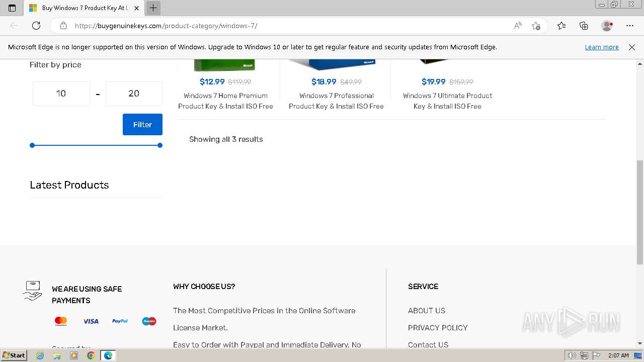Image resolution: width=644 pixels, height=362 pixels.
Task: Click the safe payments hand icon
Action: (x=33, y=291)
